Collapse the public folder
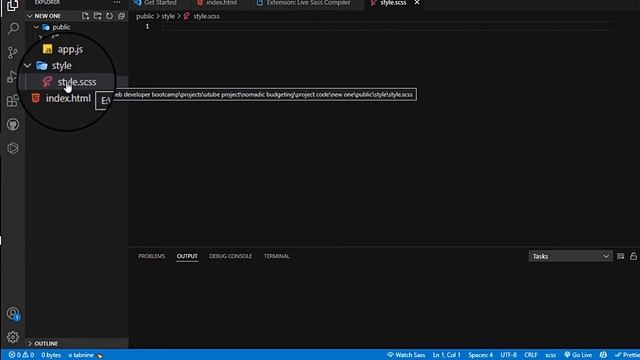The image size is (640, 360). 36,27
